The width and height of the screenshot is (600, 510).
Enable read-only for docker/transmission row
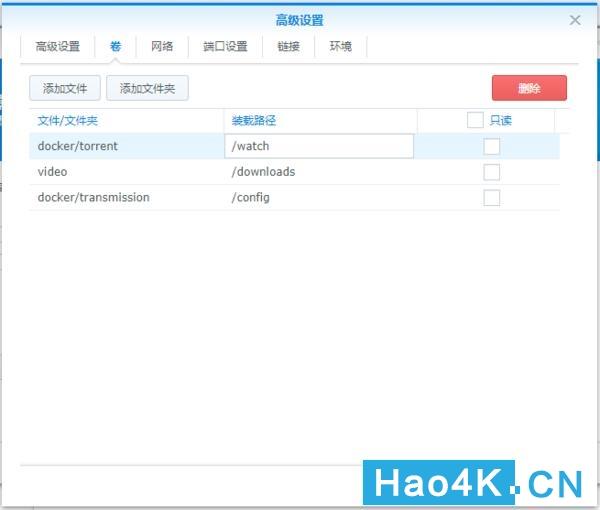(x=491, y=198)
